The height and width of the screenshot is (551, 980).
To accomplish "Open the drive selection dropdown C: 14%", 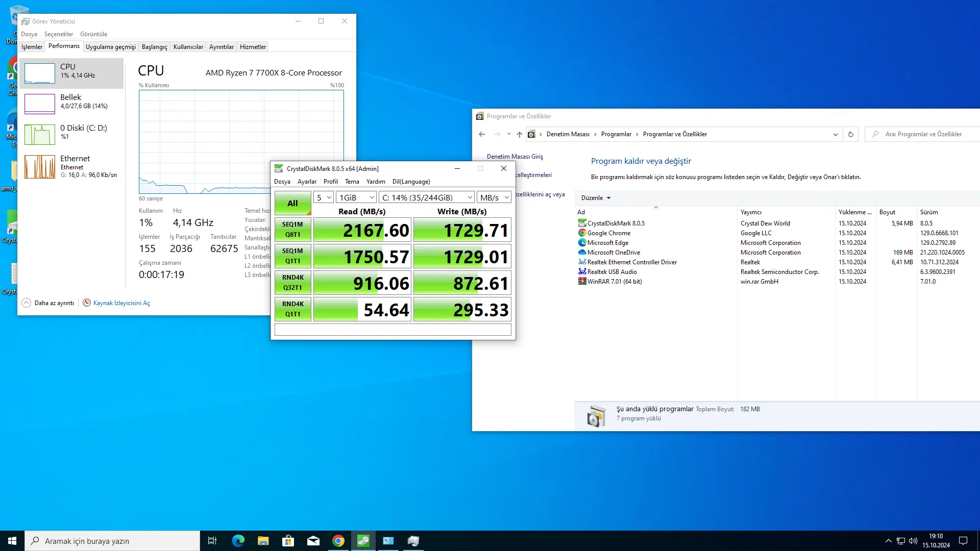I will 427,197.
